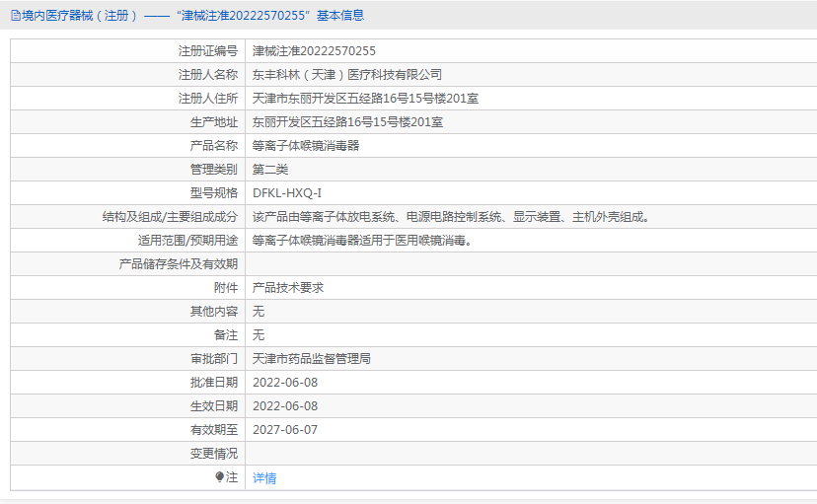817x504 pixels.
Task: Select product name 等离子体喉镜消毒器
Action: (x=306, y=146)
